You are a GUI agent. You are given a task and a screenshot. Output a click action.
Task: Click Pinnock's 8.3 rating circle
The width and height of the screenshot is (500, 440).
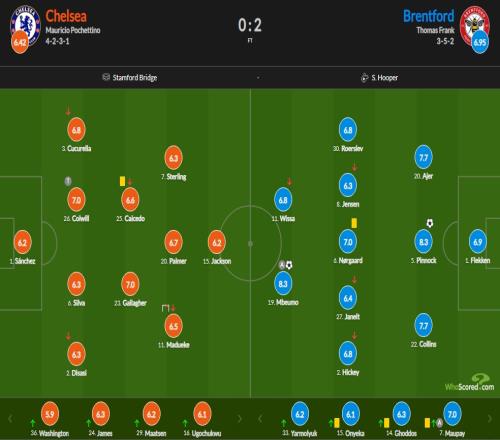pos(423,242)
